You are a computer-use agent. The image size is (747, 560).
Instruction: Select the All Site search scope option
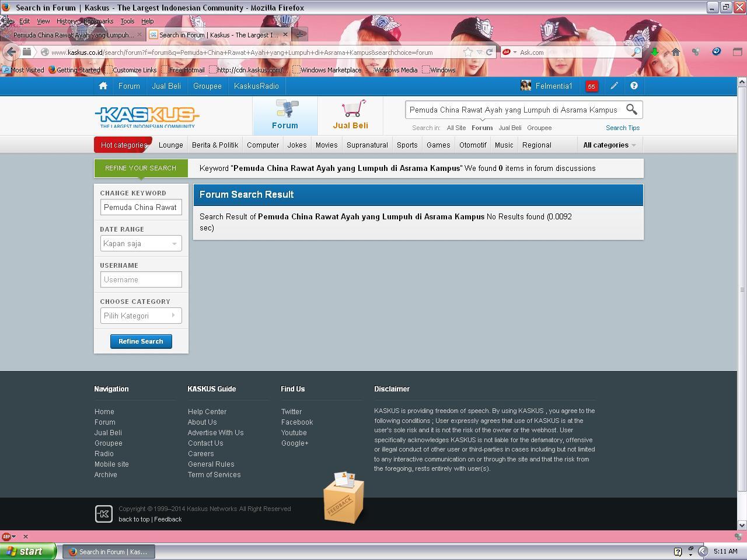pyautogui.click(x=456, y=128)
